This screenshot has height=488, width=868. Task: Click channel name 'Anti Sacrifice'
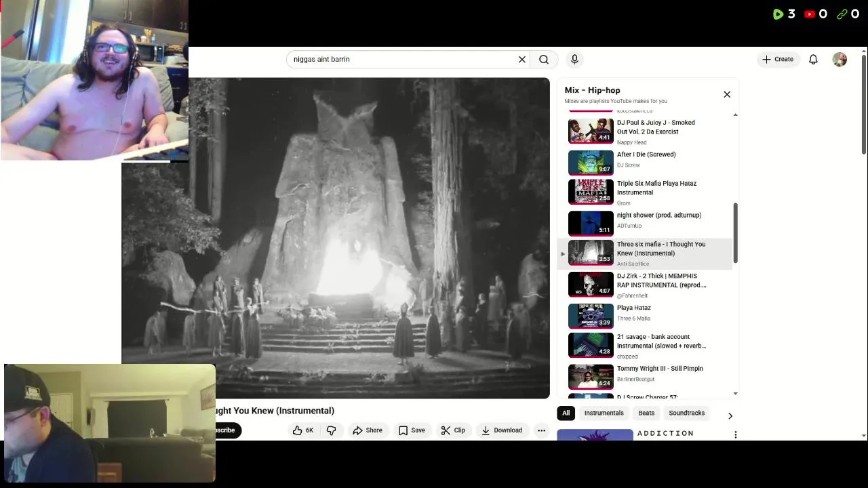coord(633,264)
